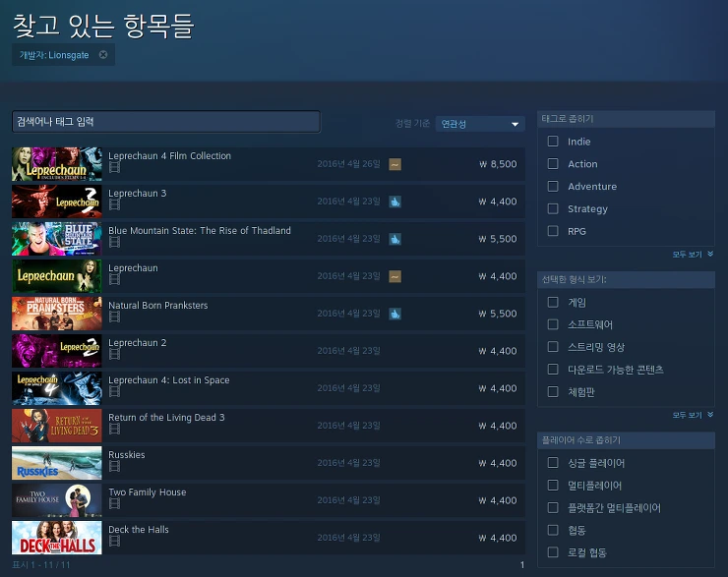Click film strip icon under Two Family House

[114, 503]
